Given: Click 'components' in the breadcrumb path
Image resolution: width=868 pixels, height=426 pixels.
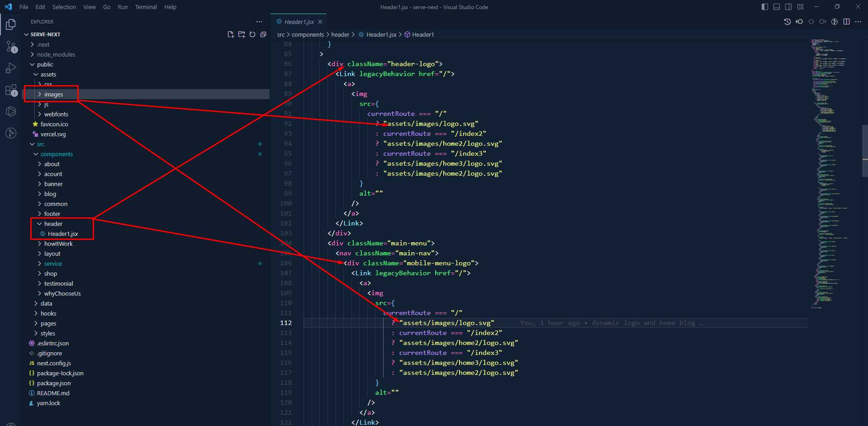Looking at the screenshot, I should click(x=308, y=34).
